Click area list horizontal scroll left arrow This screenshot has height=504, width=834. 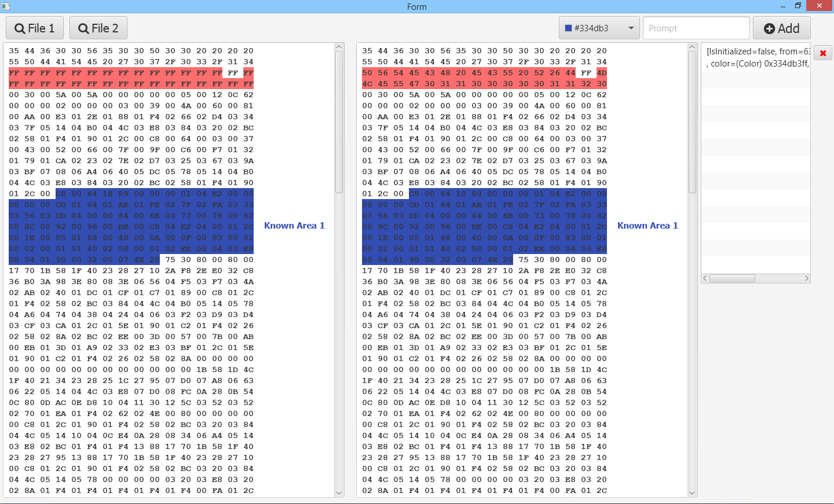pos(705,278)
